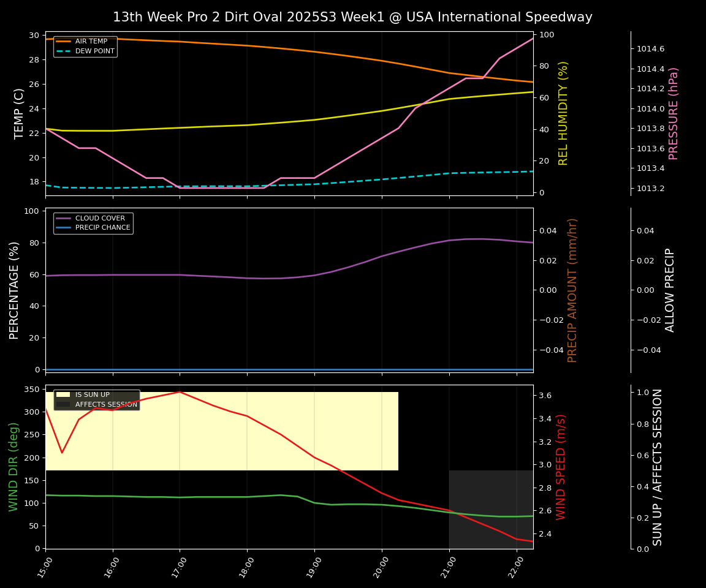Click the gray affects-session shaded region after 21:00
The height and width of the screenshot is (588, 706).
492,509
